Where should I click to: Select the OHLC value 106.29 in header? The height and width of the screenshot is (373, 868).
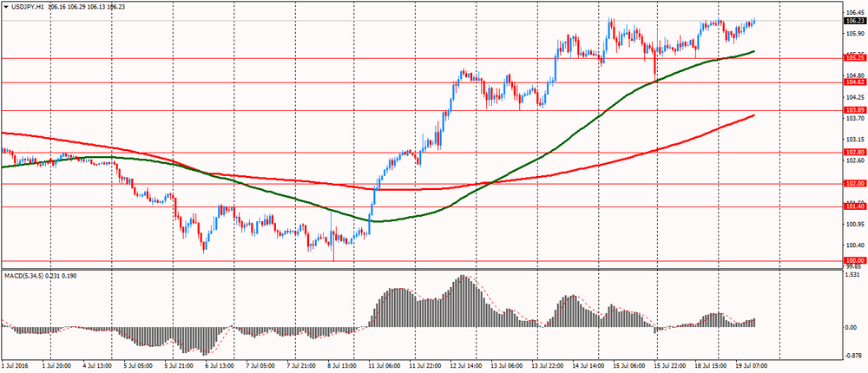click(77, 7)
